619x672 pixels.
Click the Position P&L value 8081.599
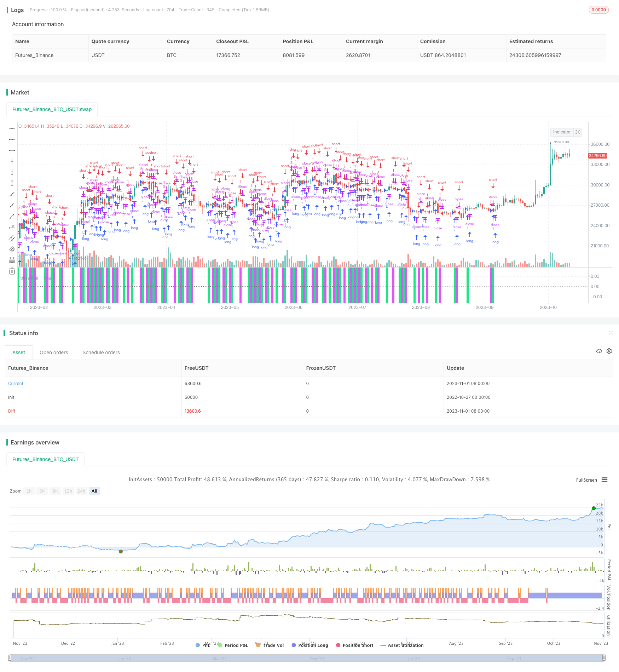[x=294, y=55]
